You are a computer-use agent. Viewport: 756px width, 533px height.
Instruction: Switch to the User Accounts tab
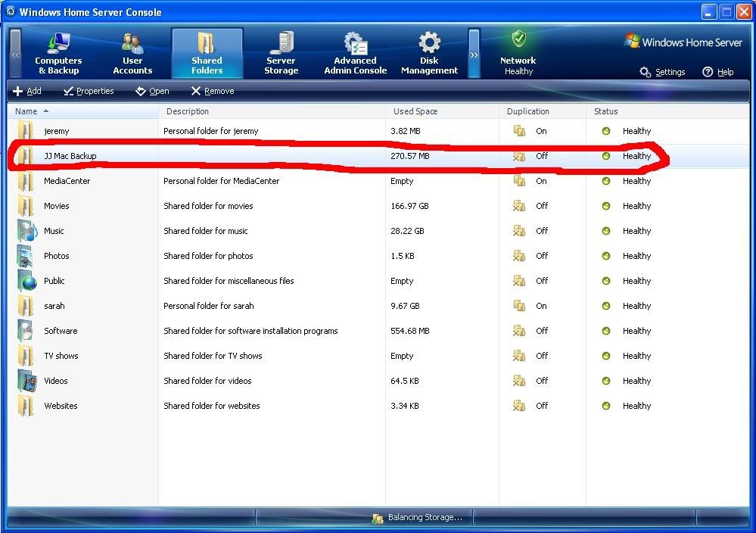(132, 54)
